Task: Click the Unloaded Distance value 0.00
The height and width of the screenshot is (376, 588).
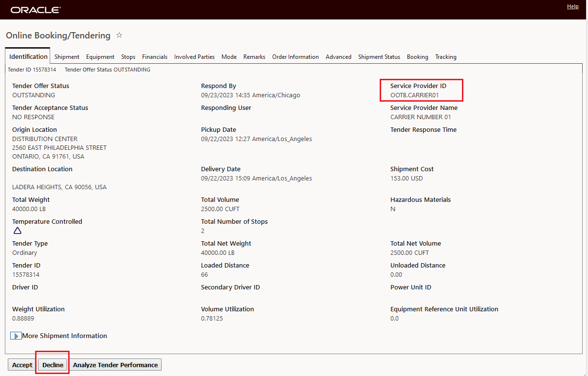Action: [x=397, y=275]
